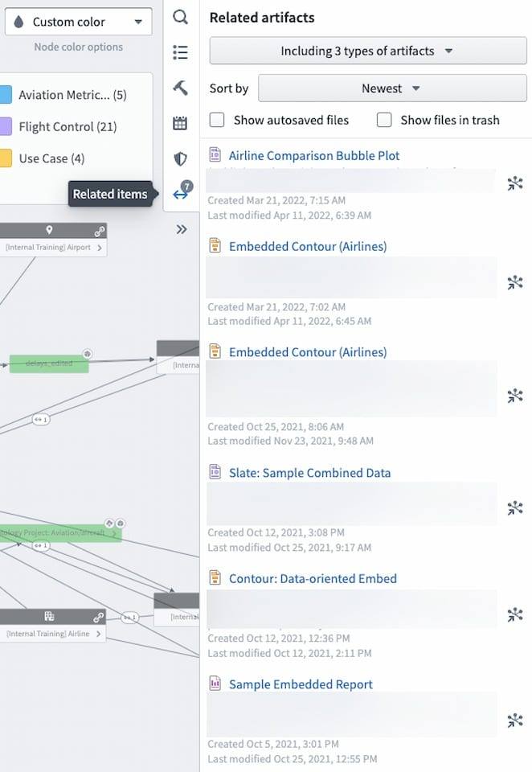Viewport: 532px width, 772px height.
Task: Click graph icon beside Sample Embedded Report
Action: tap(515, 721)
